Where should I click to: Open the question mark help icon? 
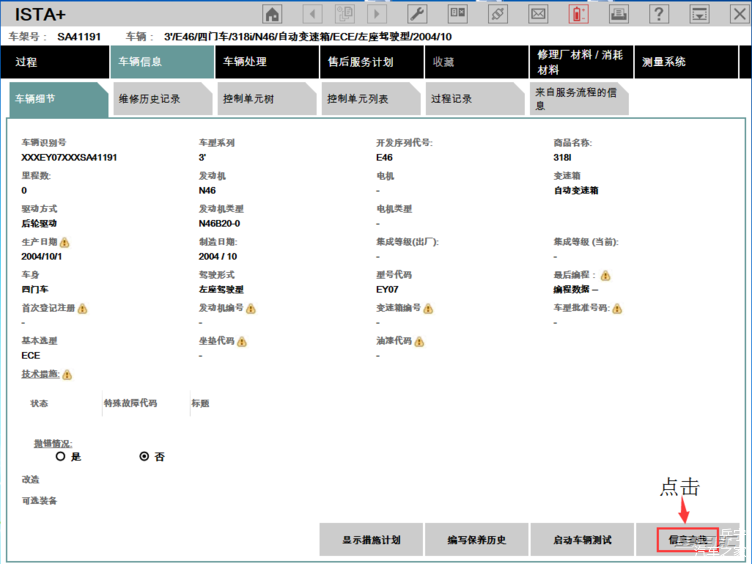coord(659,14)
